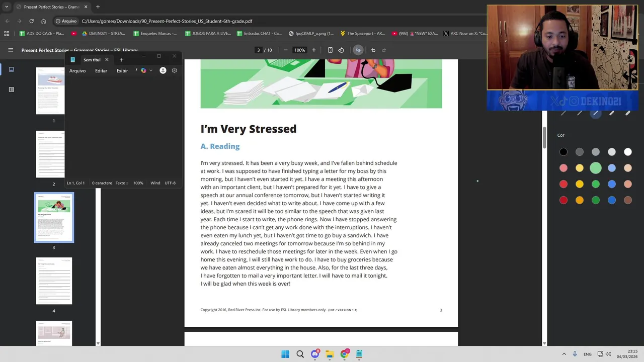Select the highlighted middle pen thickness
Viewport: 644px width, 362px height.
[596, 113]
